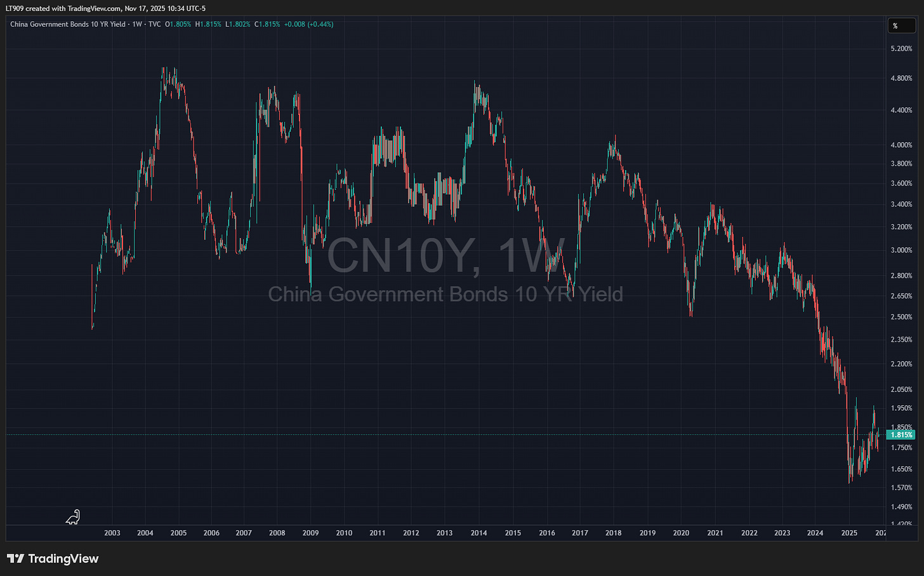Click the 4.800% price axis label
924x576 pixels.
point(902,79)
